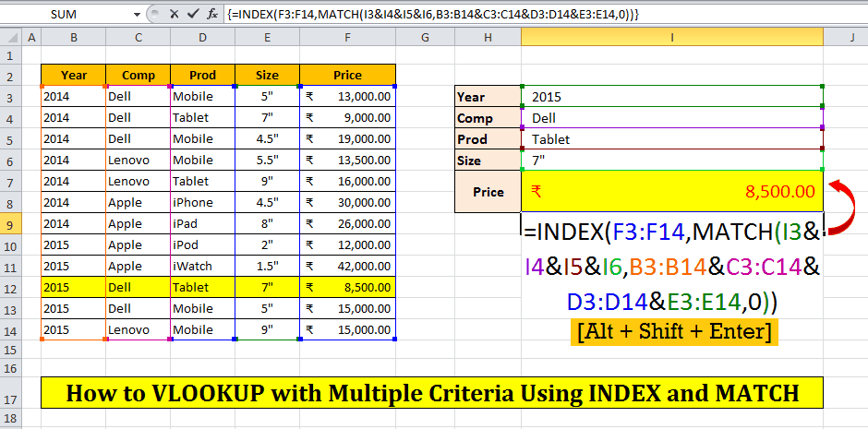
Task: Select lookup value cell Dell
Action: [672, 118]
